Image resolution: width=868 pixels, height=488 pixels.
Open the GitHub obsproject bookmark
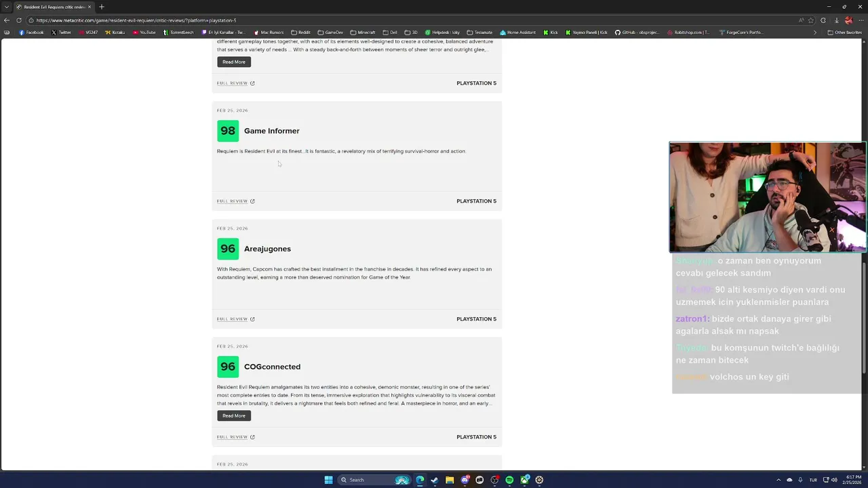click(x=637, y=33)
